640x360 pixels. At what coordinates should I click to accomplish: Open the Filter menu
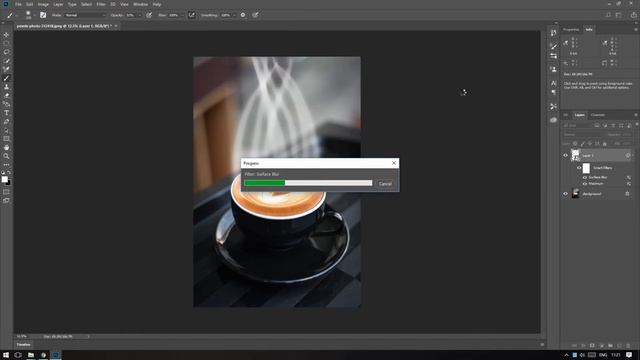click(x=101, y=4)
